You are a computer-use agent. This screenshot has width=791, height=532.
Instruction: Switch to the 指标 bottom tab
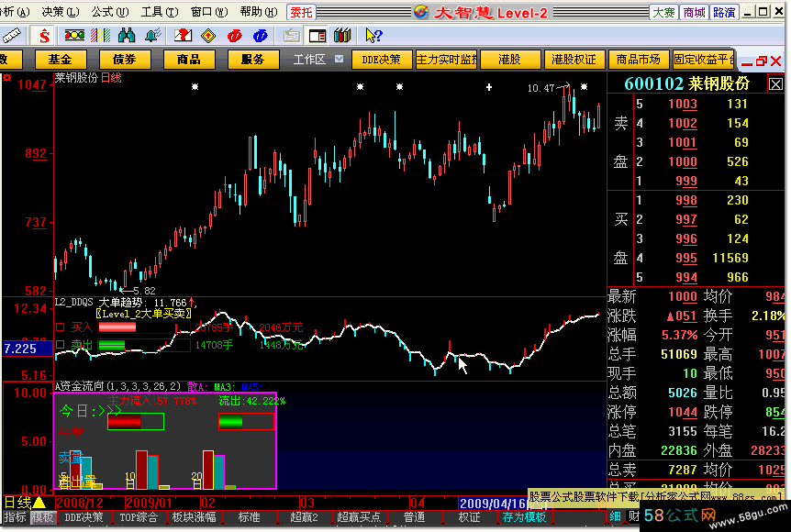(15, 517)
